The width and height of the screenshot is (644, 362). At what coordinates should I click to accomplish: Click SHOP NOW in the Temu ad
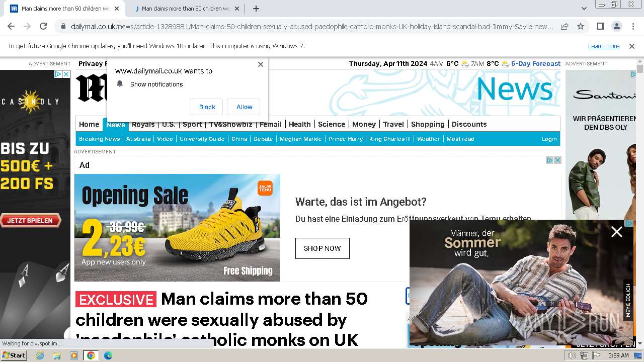pos(323,248)
